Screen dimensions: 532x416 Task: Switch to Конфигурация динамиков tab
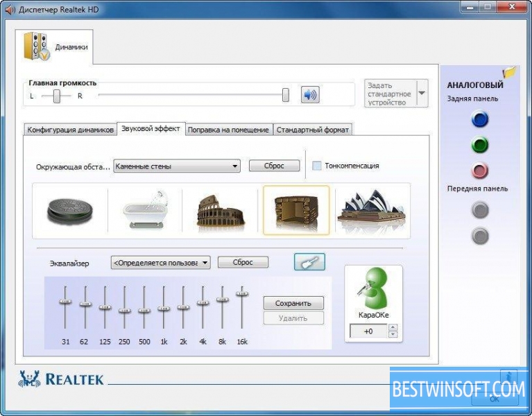tap(70, 130)
